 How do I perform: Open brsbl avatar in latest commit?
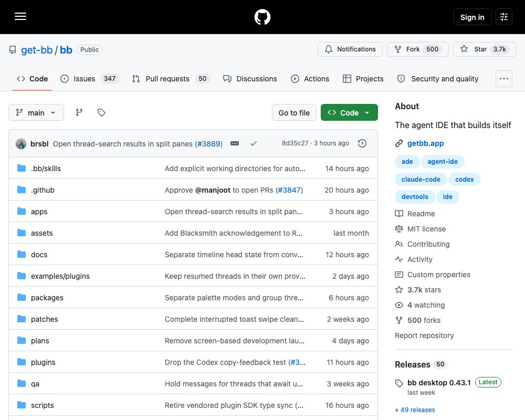click(x=21, y=144)
